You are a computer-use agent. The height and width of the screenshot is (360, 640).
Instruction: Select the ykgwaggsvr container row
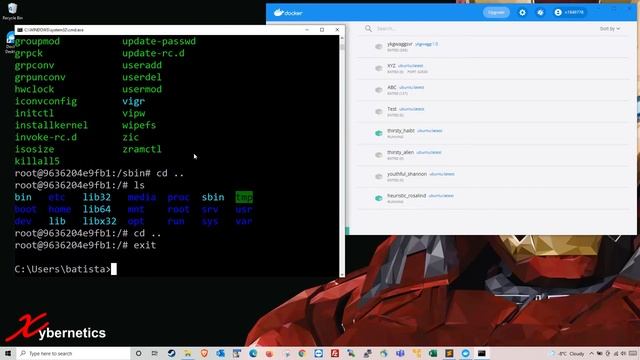(493, 47)
